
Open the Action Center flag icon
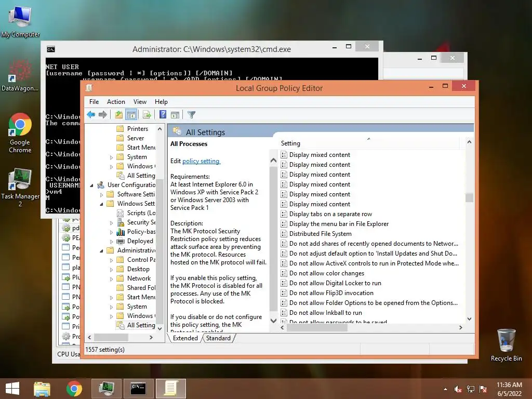tap(483, 389)
